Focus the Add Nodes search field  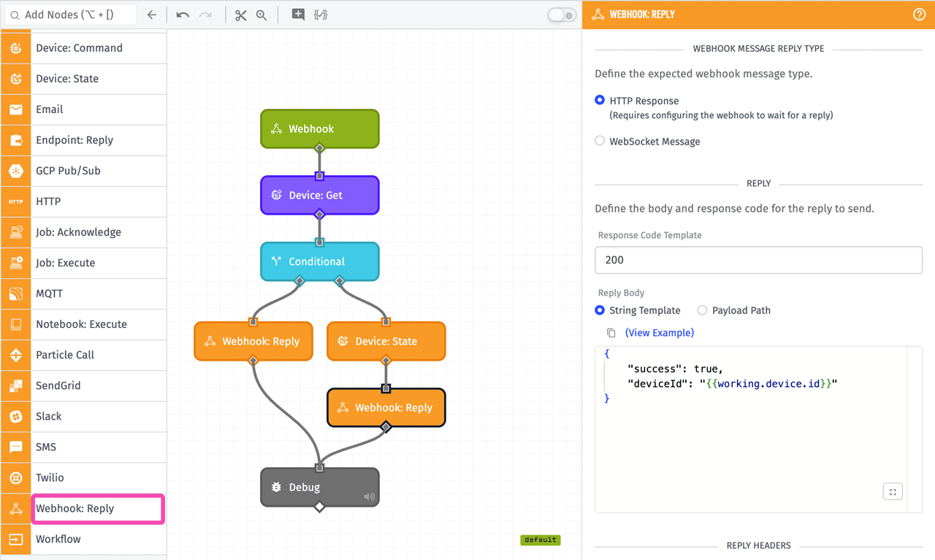[x=71, y=15]
